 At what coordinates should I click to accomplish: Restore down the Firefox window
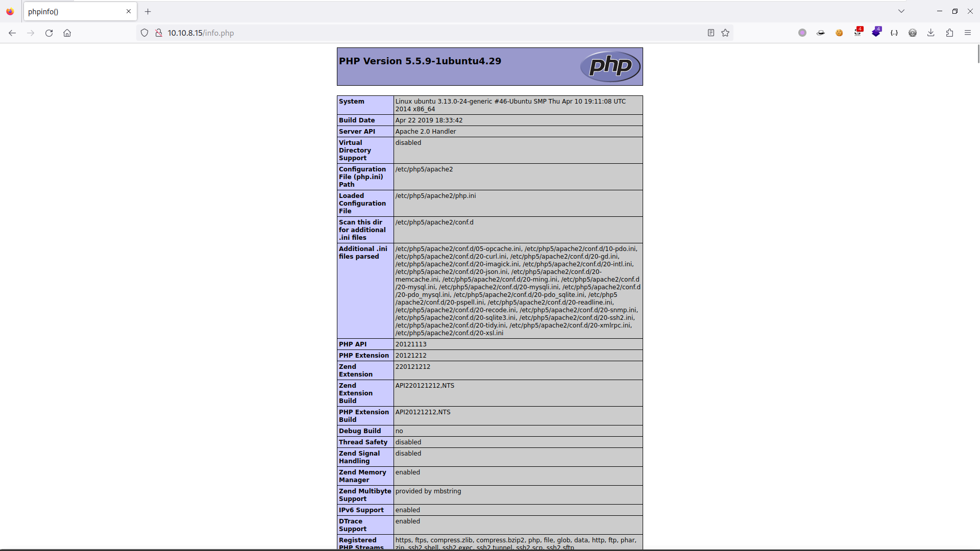pyautogui.click(x=954, y=11)
